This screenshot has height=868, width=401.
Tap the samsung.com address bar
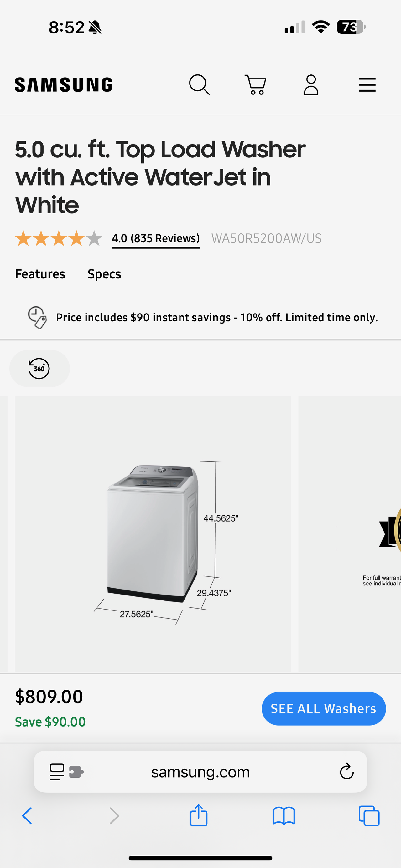pos(200,772)
